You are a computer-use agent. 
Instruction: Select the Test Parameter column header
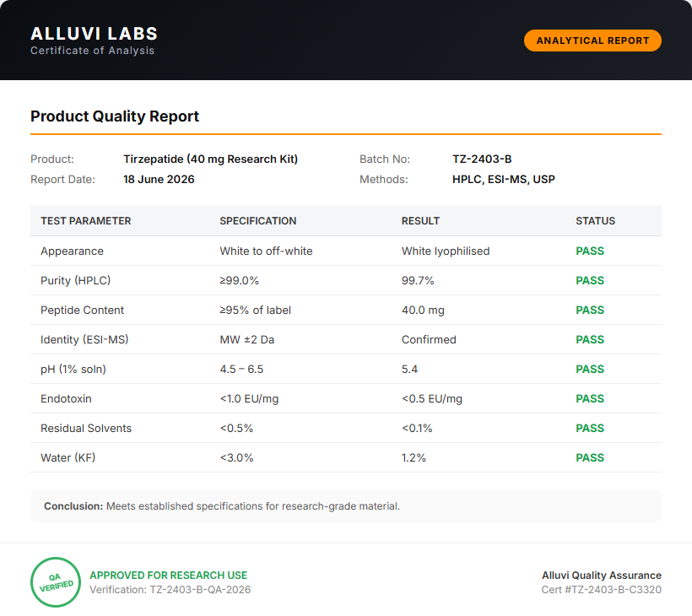(86, 220)
